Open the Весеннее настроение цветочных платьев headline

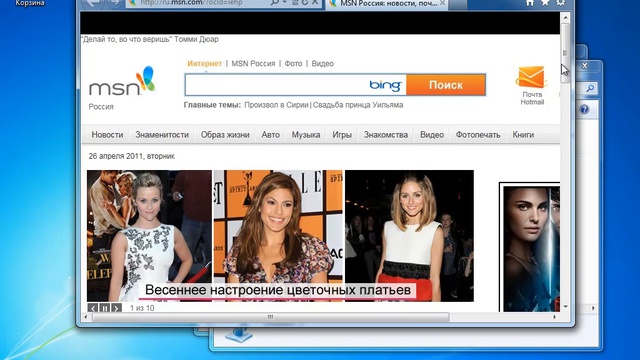click(278, 290)
